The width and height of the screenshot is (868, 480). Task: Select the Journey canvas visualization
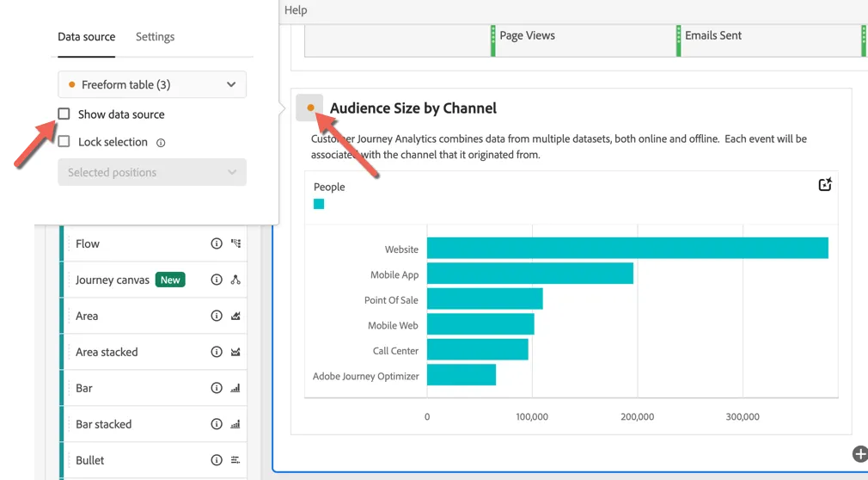[155, 280]
